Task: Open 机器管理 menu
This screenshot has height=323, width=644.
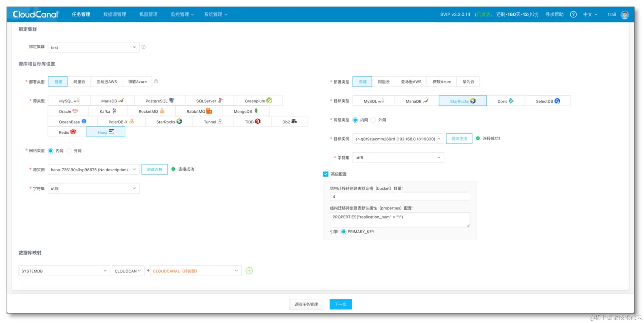Action: pos(148,14)
